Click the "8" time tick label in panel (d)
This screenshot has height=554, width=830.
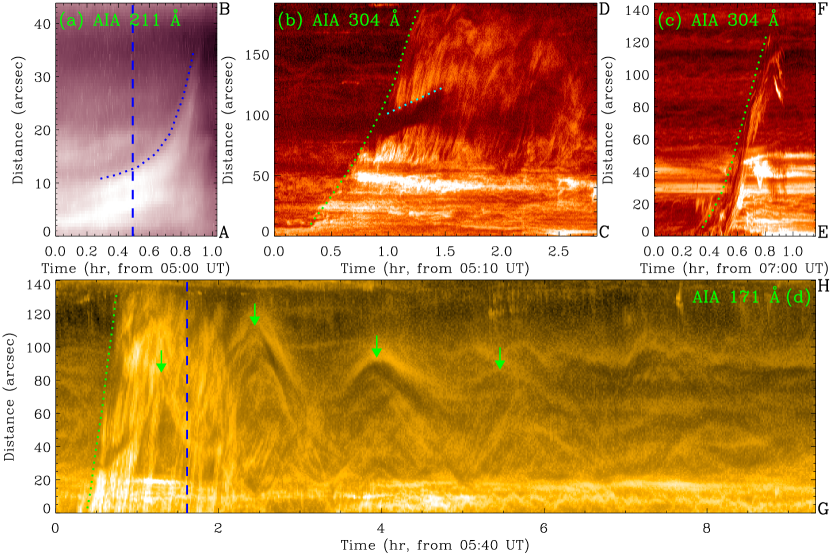click(x=706, y=528)
